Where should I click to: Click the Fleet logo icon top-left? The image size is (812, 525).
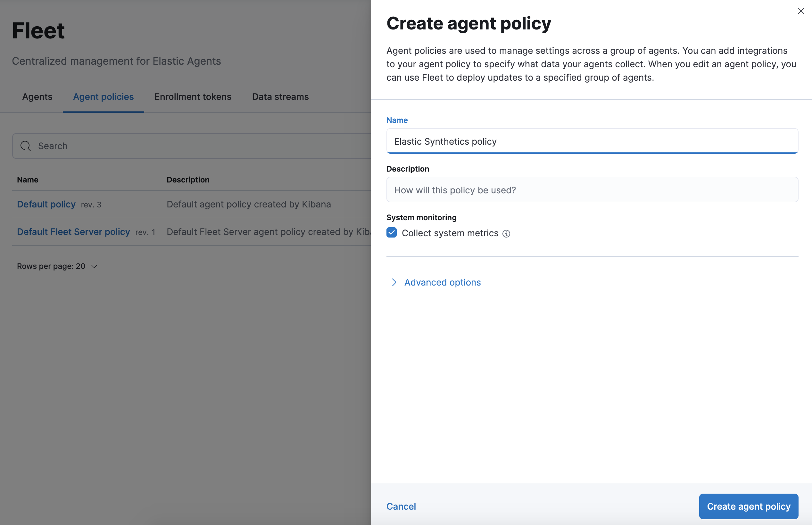38,30
